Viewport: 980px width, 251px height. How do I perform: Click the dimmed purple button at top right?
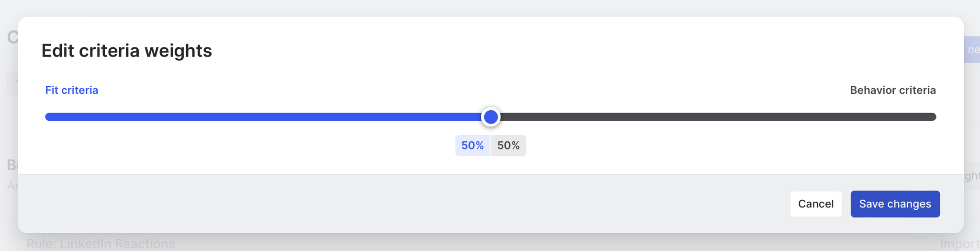coord(972,50)
